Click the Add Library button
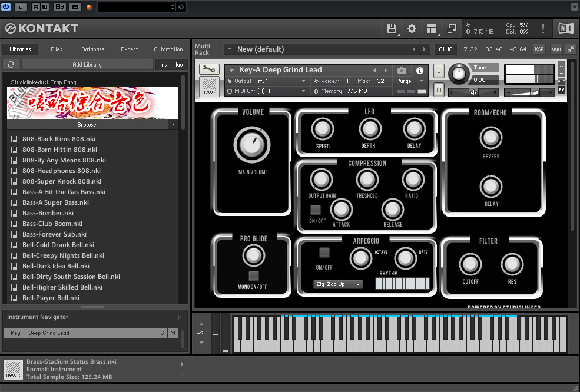 87,64
